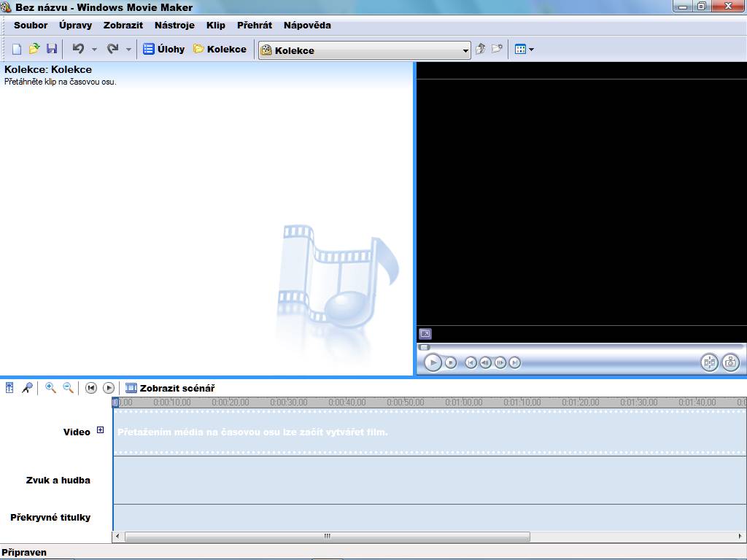The width and height of the screenshot is (747, 560).
Task: Switch to storyboard via Zobrazit scénář
Action: point(170,388)
